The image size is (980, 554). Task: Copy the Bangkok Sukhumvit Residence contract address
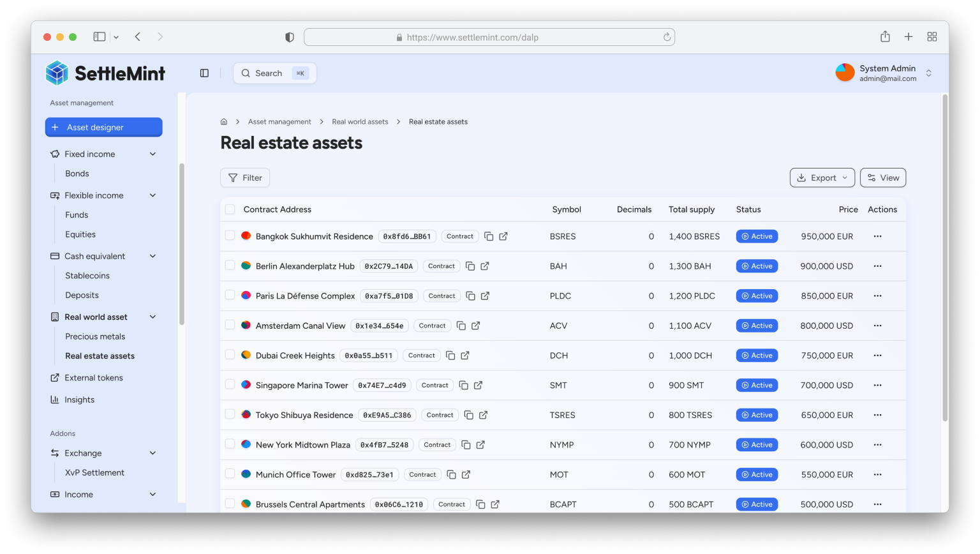click(x=489, y=236)
